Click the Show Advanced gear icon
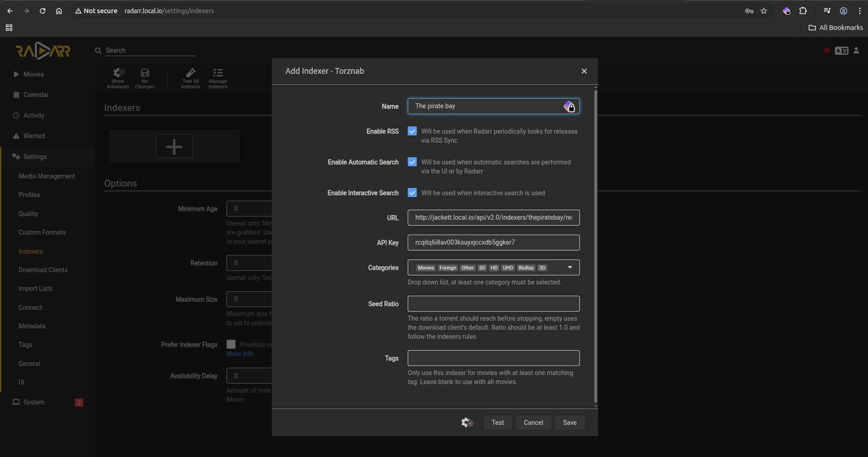 tap(118, 73)
